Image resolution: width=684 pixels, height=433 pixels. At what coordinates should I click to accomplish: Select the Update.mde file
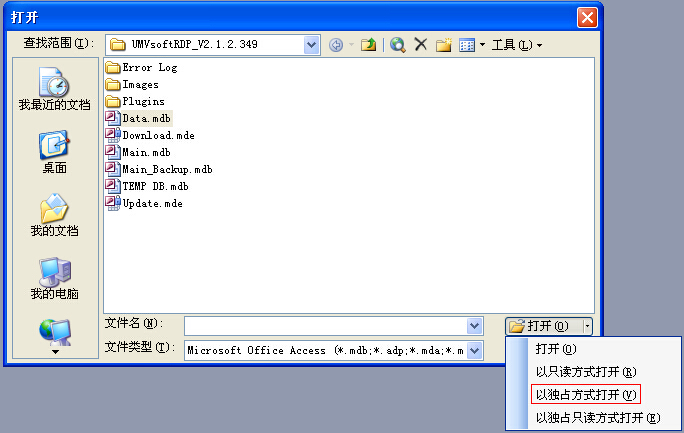pos(144,203)
